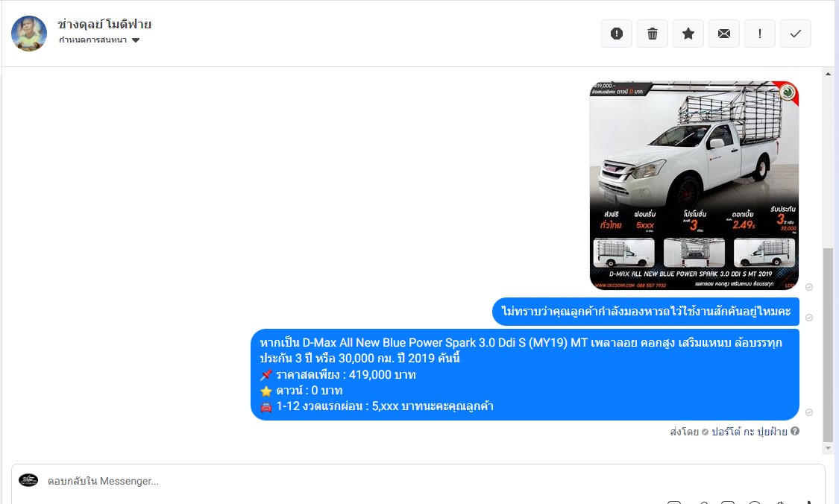Open the white D-Max truck image message
Viewport: 839px width, 504px height.
tap(694, 186)
